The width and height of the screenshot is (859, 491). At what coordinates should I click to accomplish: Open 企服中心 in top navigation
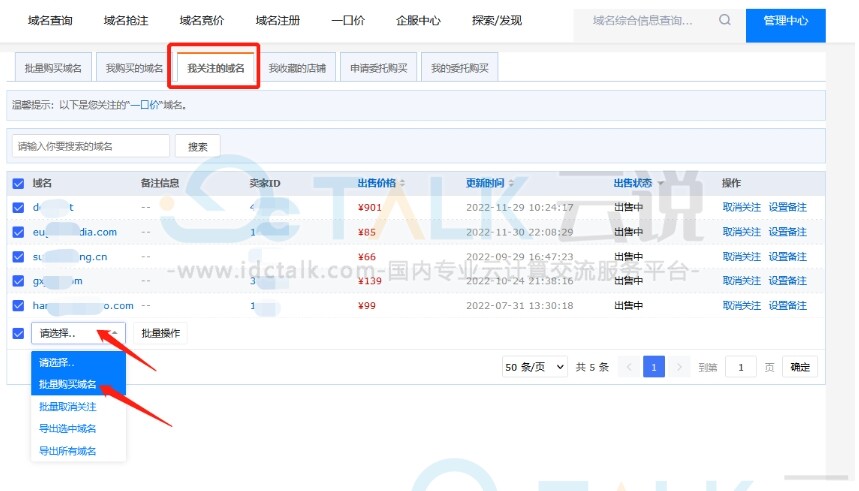(418, 21)
